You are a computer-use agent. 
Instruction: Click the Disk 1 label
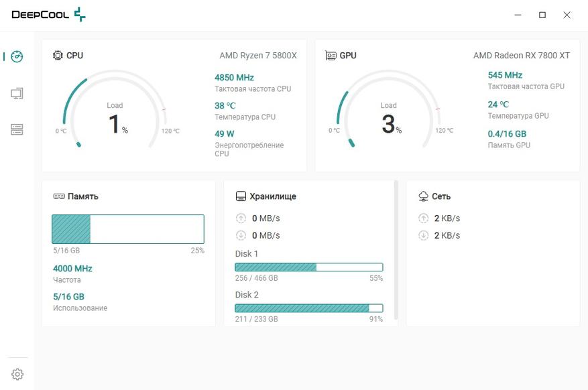(246, 253)
